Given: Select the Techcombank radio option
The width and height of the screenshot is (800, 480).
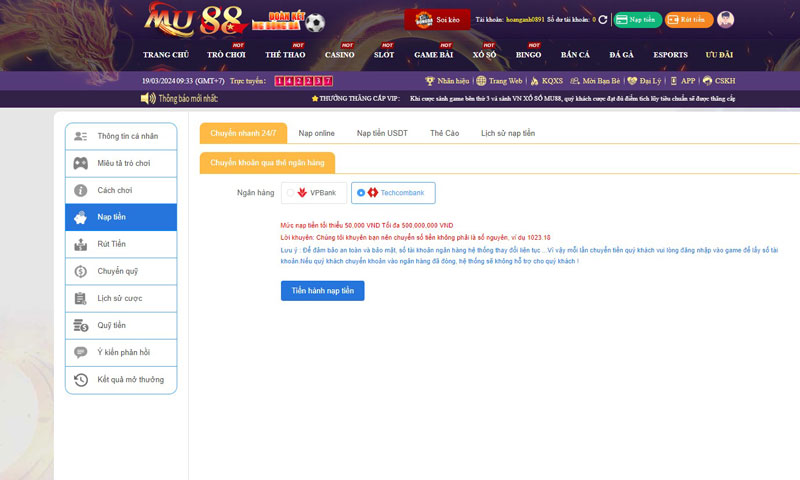Looking at the screenshot, I should tap(393, 193).
